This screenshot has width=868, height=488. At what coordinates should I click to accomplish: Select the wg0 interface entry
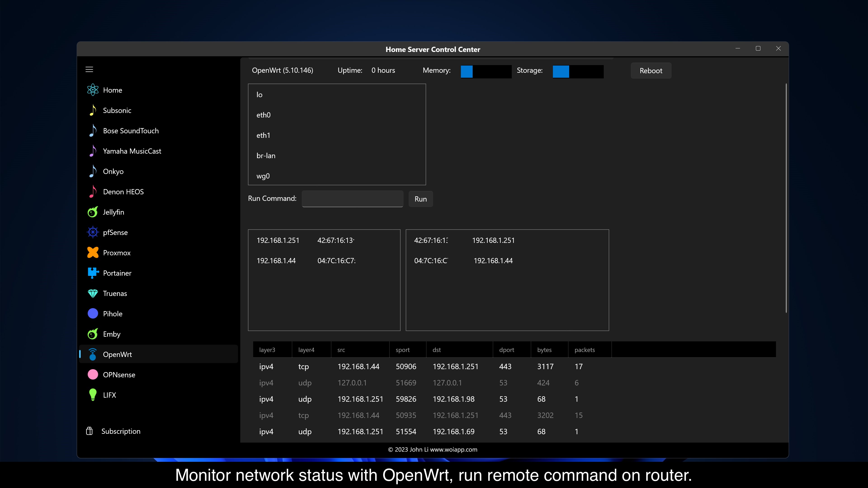[x=263, y=176]
